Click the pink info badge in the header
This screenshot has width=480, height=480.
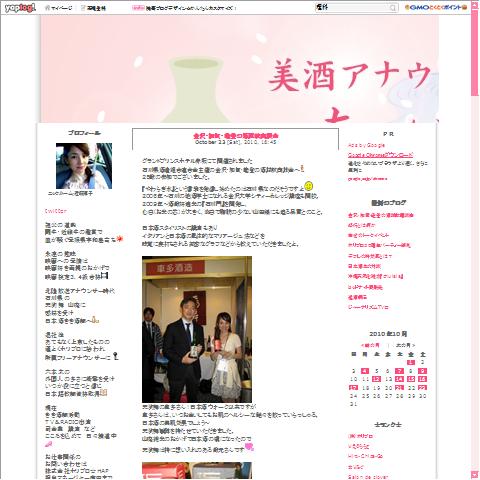click(x=138, y=8)
